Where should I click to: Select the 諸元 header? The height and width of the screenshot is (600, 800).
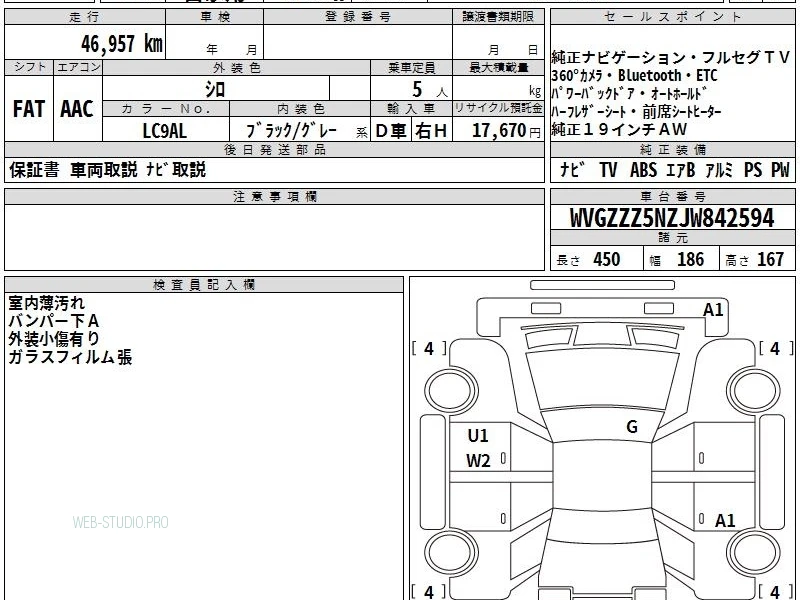[672, 238]
